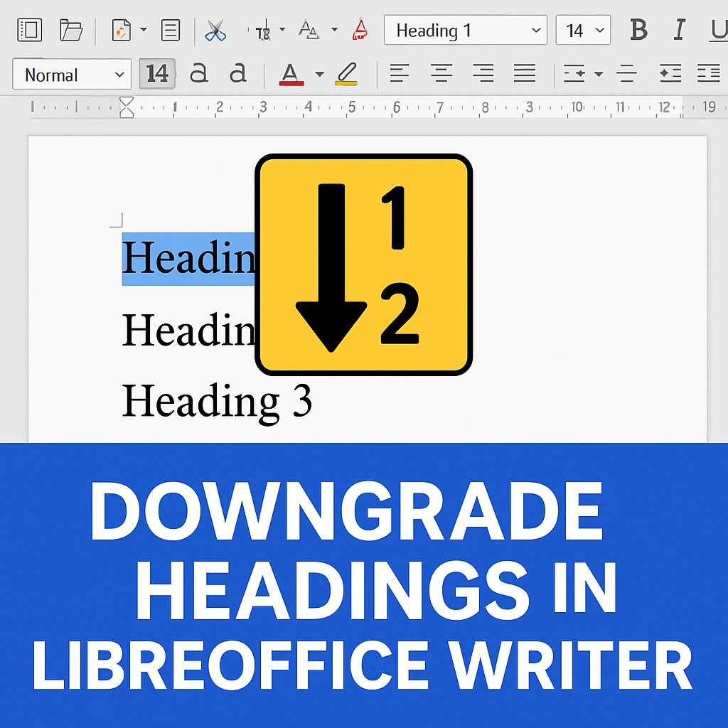Click the Cut scissors icon
The height and width of the screenshot is (728, 728).
coord(215,31)
